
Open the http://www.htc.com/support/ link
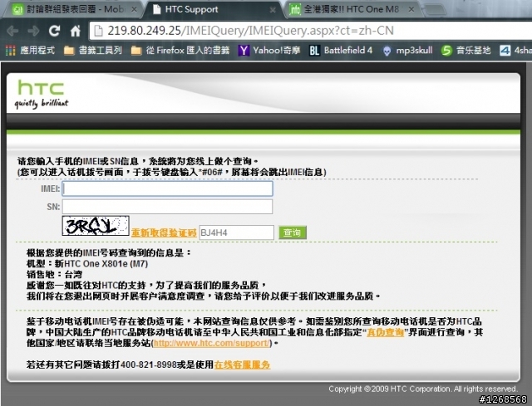click(x=212, y=343)
